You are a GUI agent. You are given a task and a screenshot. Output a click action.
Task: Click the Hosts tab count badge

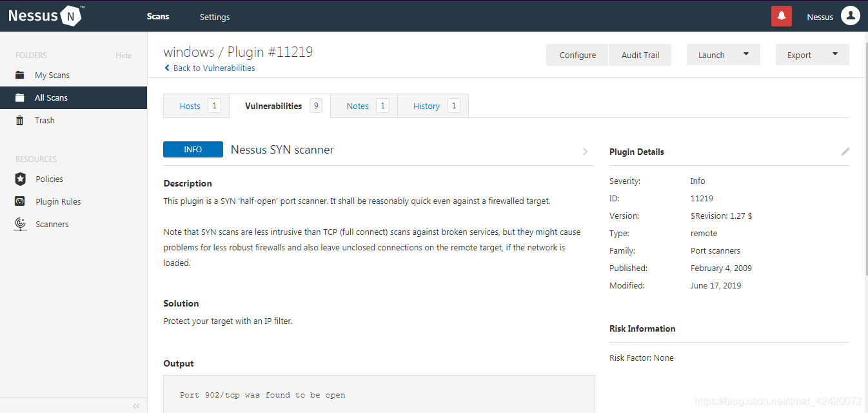215,106
